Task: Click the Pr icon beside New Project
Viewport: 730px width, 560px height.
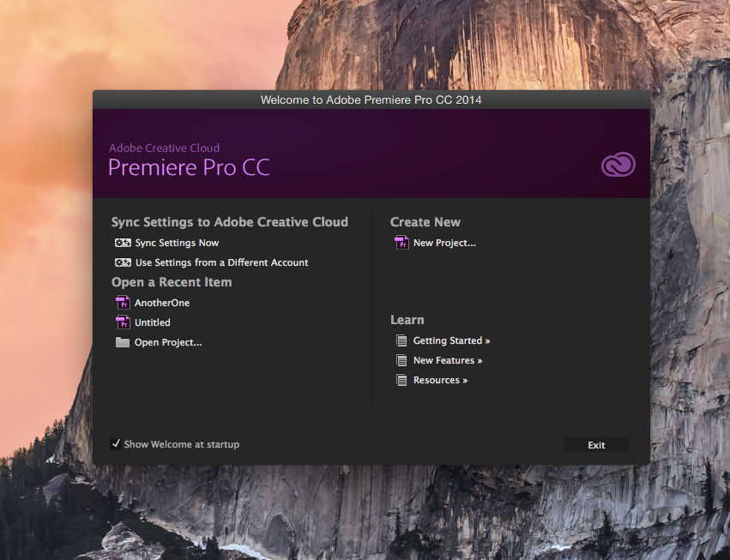Action: pyautogui.click(x=401, y=243)
